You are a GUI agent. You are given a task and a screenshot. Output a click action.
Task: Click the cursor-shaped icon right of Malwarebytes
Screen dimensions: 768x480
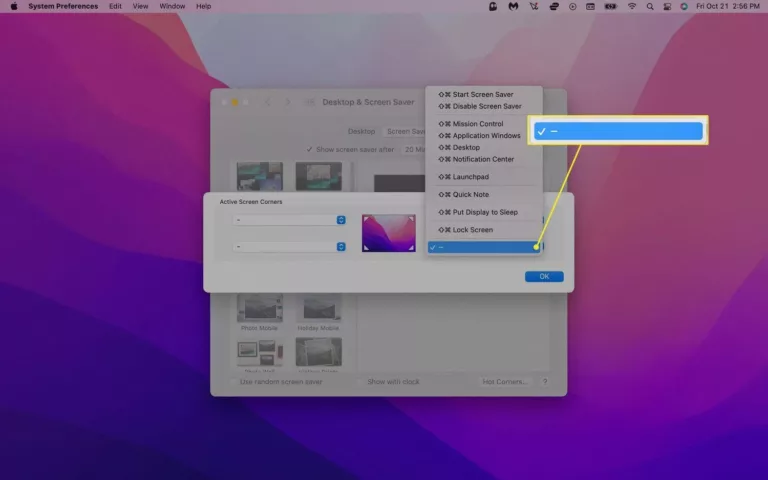click(534, 6)
